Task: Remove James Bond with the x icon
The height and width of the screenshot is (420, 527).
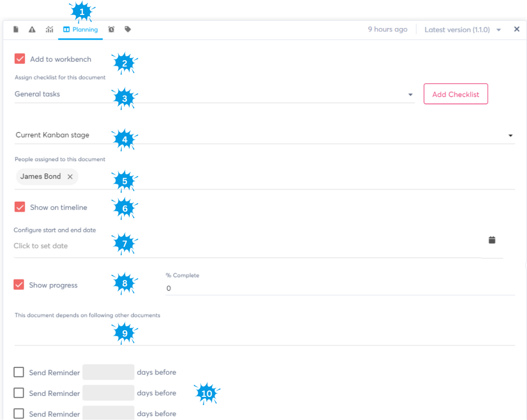Action: tap(70, 177)
